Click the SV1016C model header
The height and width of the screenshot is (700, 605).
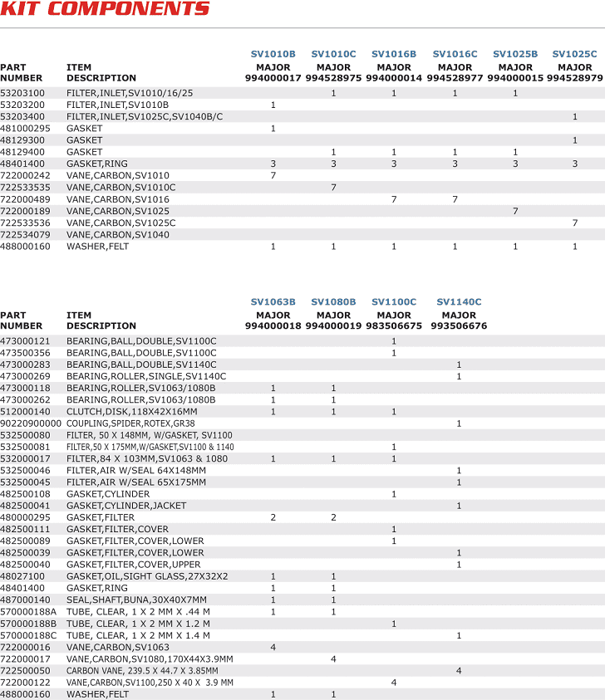pyautogui.click(x=455, y=54)
